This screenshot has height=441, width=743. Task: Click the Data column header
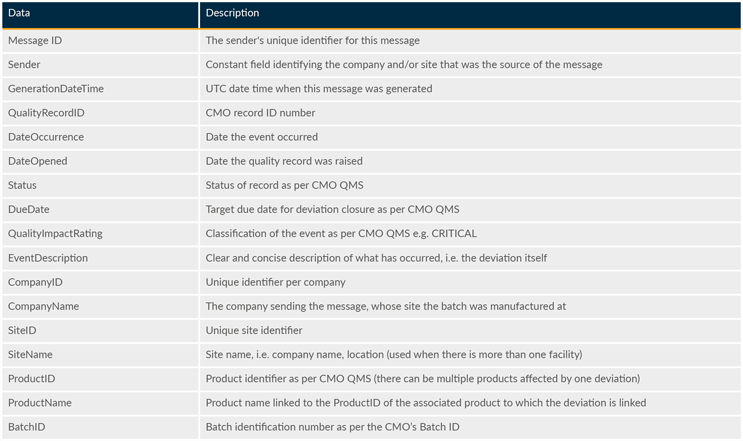(19, 13)
